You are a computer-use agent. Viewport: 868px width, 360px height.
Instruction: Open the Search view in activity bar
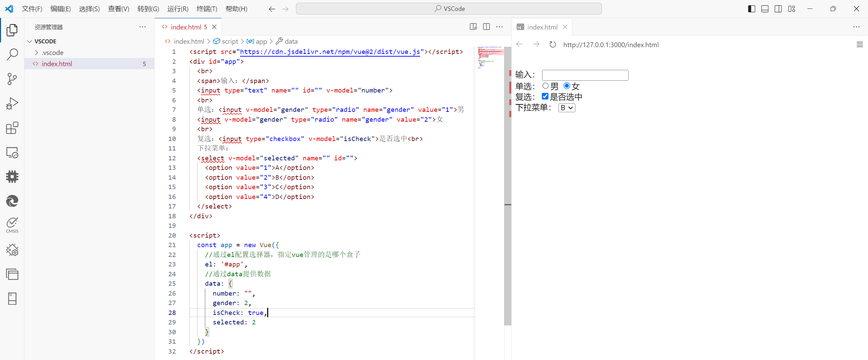[x=12, y=54]
